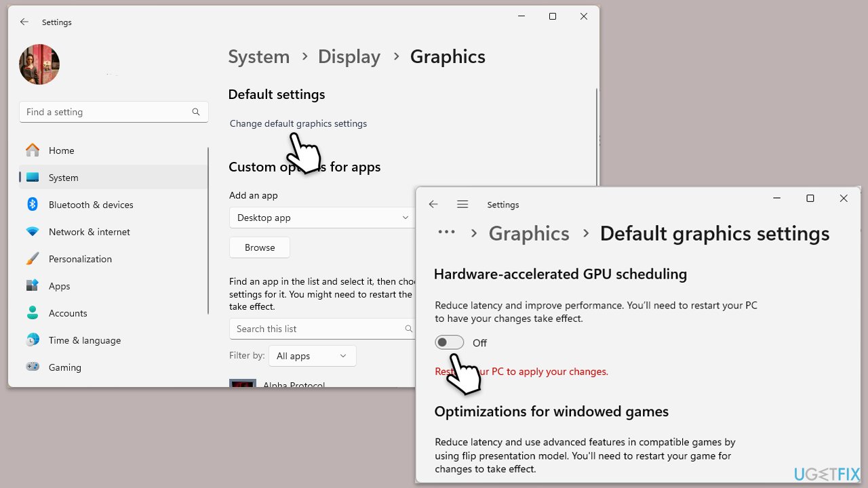Go to Display breadcrumb
Screen dimensions: 868x488
coord(349,57)
